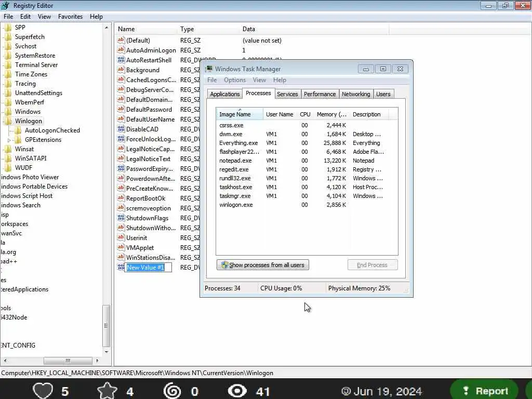Click Show processes from all users
The image size is (532, 399).
[262, 265]
